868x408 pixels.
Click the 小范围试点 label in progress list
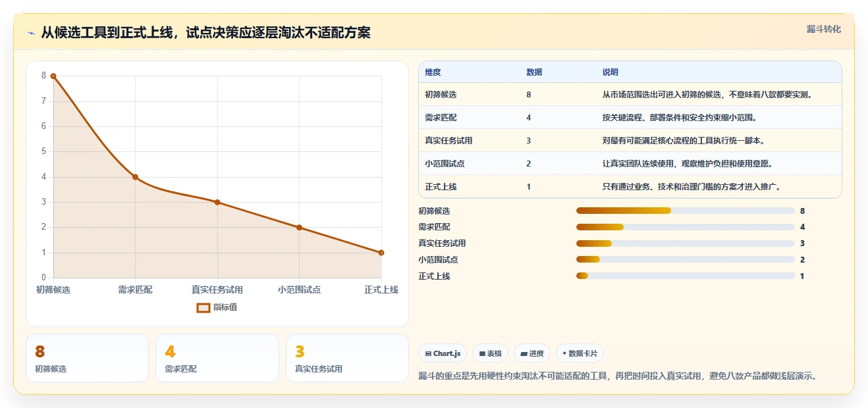[x=438, y=260]
